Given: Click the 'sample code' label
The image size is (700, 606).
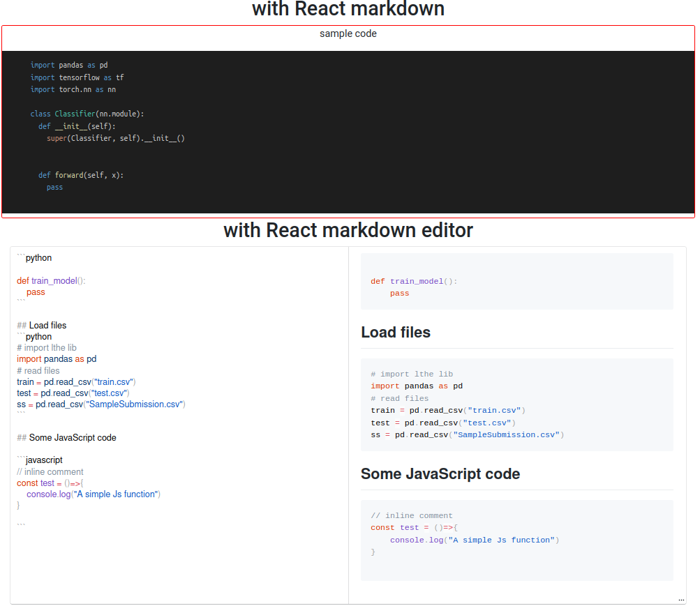Looking at the screenshot, I should (348, 34).
